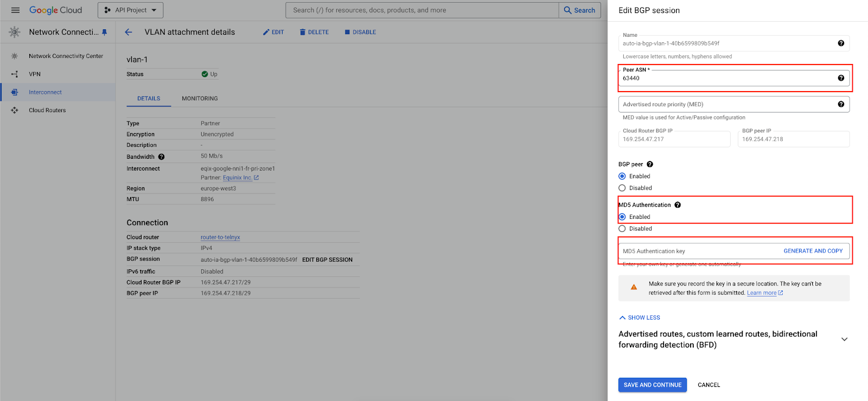This screenshot has height=401, width=868.
Task: Click CANCEL in the BGP session panel
Action: click(x=709, y=385)
